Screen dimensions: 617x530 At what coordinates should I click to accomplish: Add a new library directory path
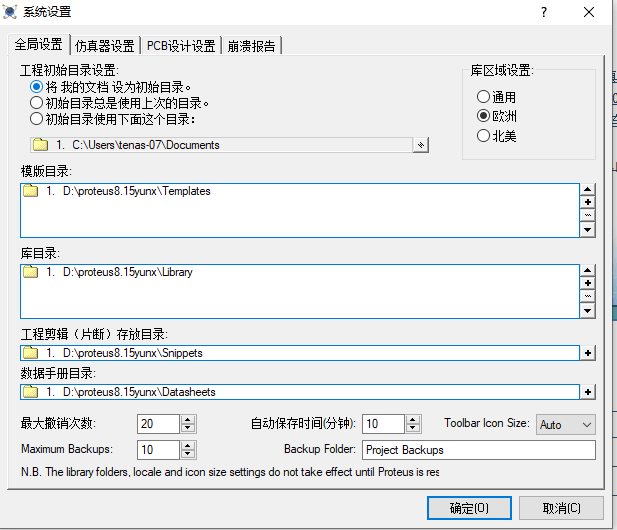click(588, 283)
